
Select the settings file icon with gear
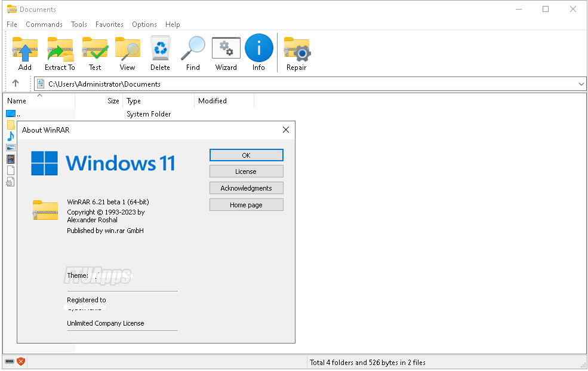pyautogui.click(x=11, y=182)
